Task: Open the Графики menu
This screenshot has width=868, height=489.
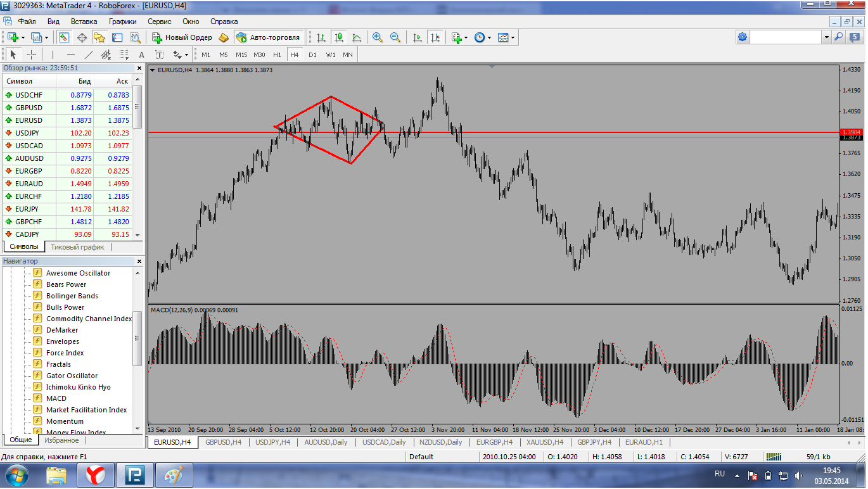Action: point(122,22)
